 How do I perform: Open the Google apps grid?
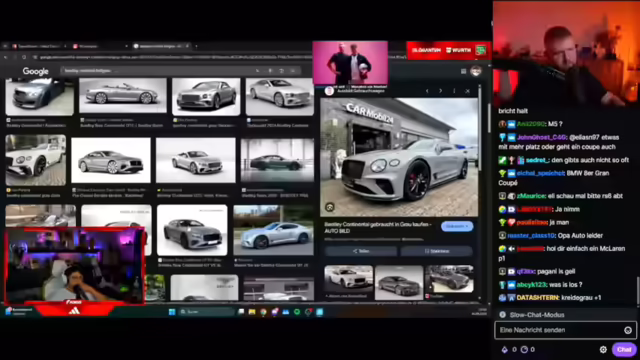pyautogui.click(x=463, y=71)
